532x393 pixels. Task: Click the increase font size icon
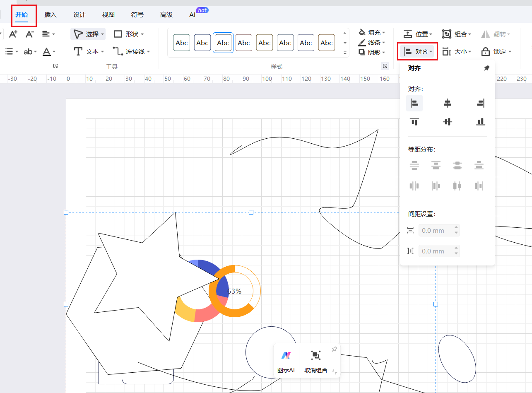(13, 34)
